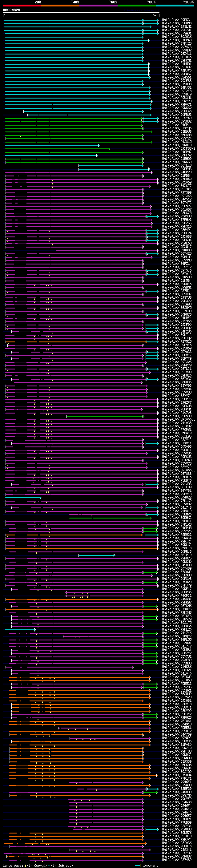Click hit label UniRef100_O24561
The width and height of the screenshot is (197, 868).
point(177,78)
